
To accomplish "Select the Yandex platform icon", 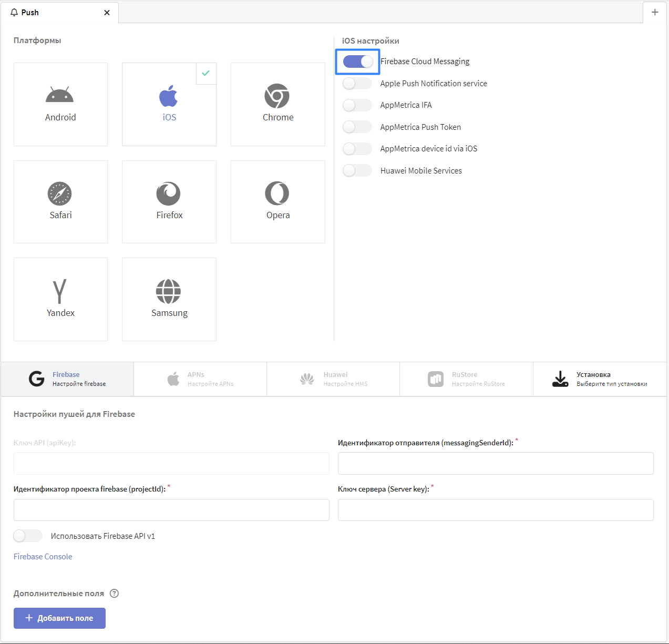I will click(x=60, y=291).
